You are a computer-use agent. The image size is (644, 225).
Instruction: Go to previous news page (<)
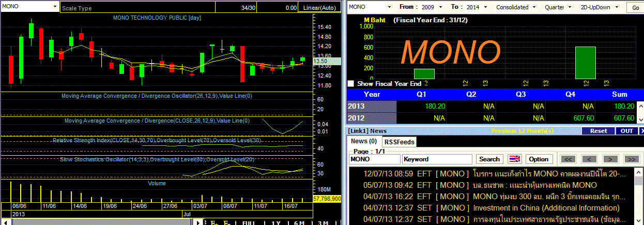click(590, 159)
